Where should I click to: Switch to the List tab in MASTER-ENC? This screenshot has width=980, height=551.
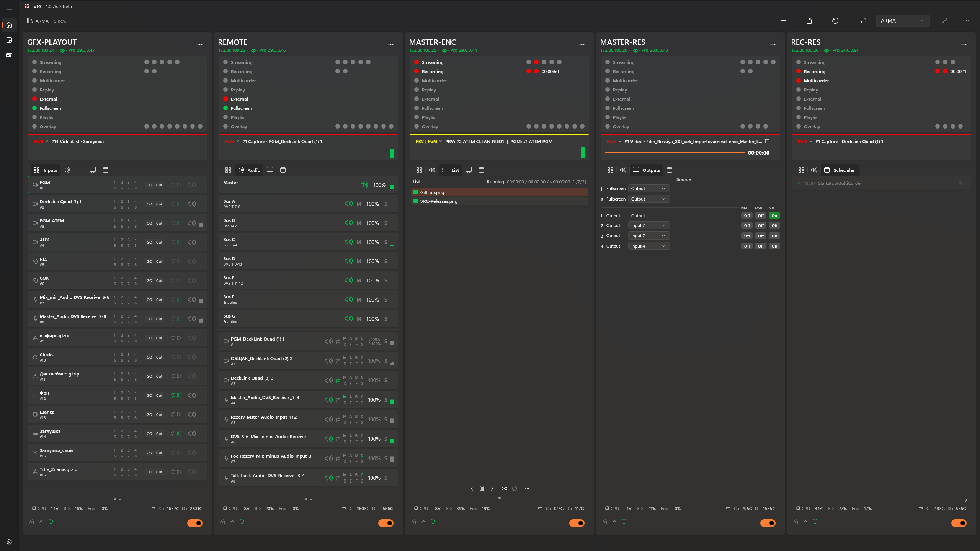450,170
